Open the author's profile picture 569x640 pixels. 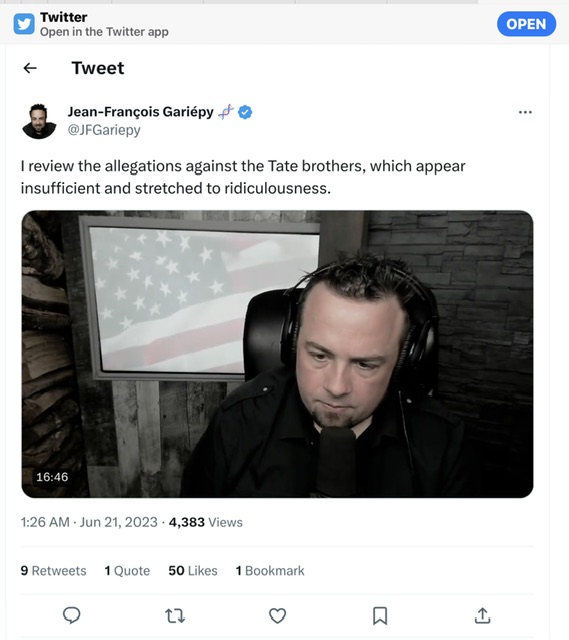tap(39, 121)
